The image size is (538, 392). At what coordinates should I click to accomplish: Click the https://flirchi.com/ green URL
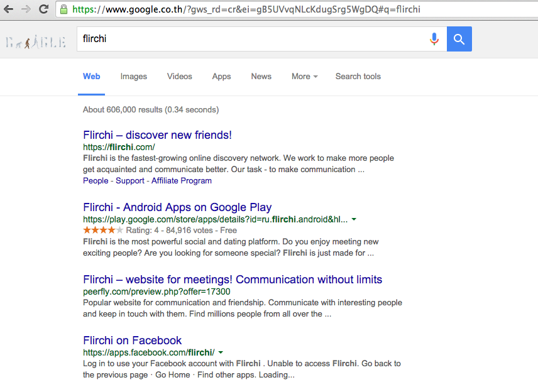[x=119, y=147]
